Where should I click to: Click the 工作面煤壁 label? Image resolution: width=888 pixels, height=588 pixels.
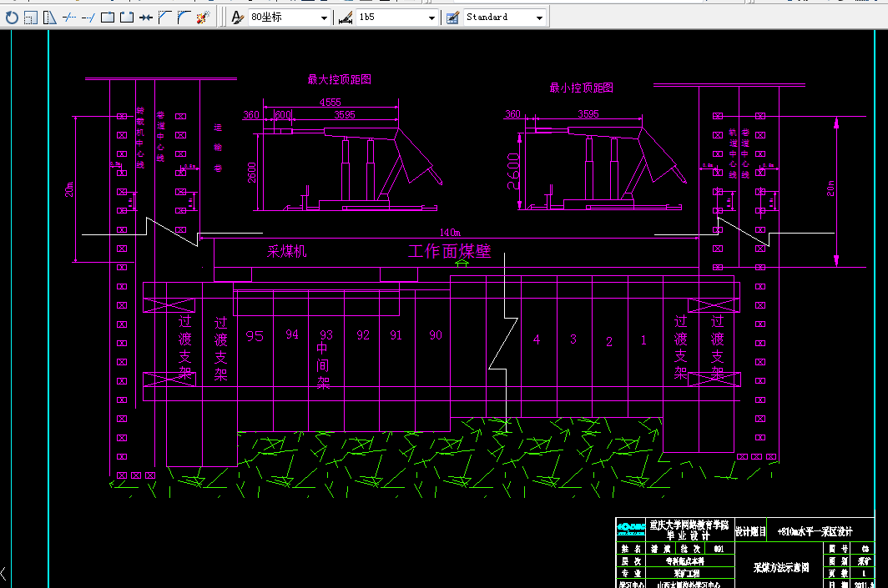pyautogui.click(x=449, y=251)
